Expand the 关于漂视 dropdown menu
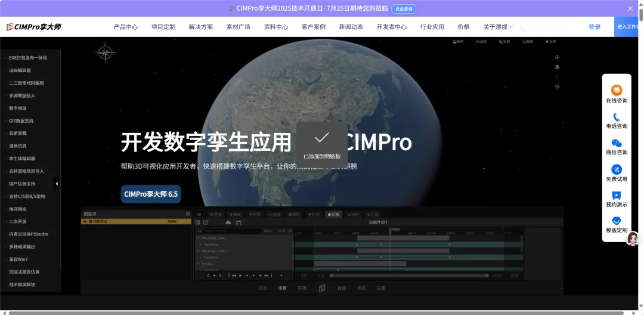Screen dimensions: 644x316 [x=497, y=27]
